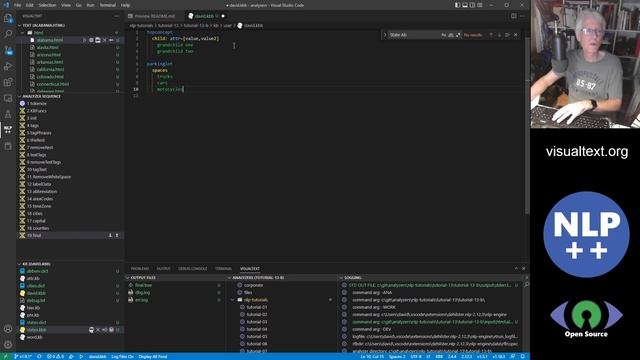640x360 pixels.
Task: Move pass 19 final up
Action: [x=117, y=236]
